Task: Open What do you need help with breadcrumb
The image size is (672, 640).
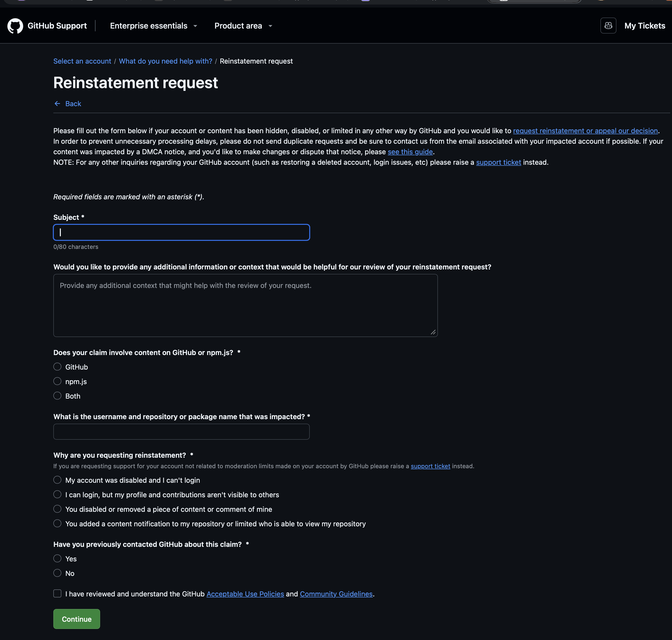Action: pos(165,61)
